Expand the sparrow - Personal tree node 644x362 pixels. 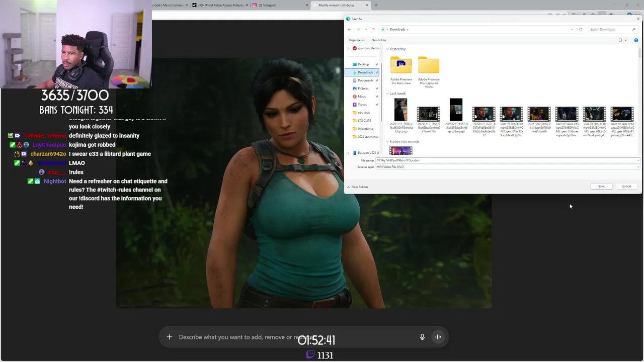pyautogui.click(x=348, y=48)
